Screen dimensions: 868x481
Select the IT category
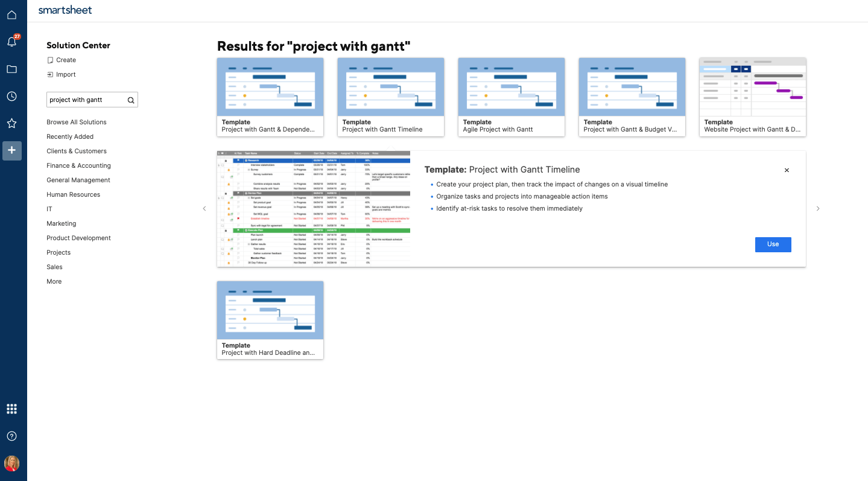click(49, 209)
